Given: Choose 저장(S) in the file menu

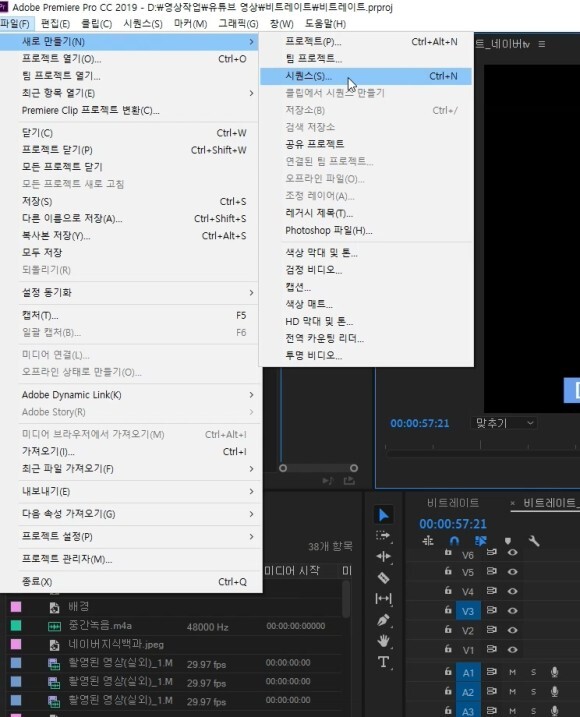Looking at the screenshot, I should [129, 201].
